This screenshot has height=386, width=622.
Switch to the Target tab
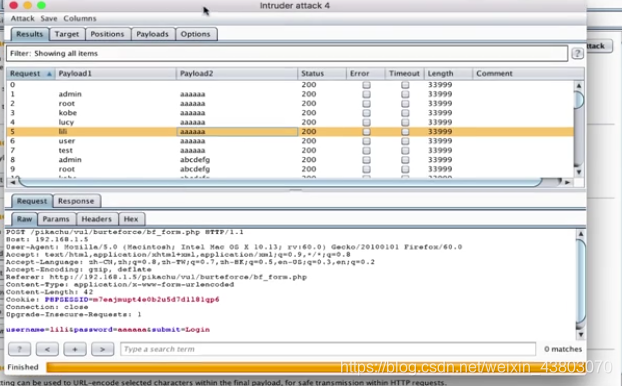click(67, 34)
